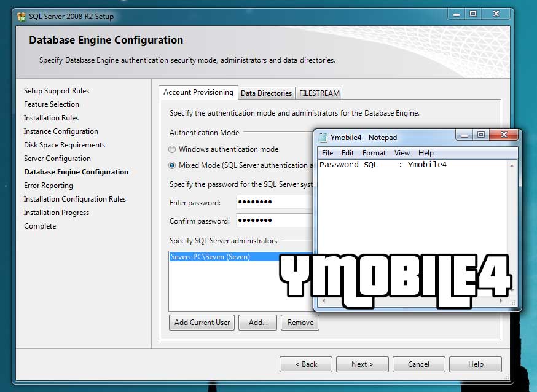537x392 pixels.
Task: Maximize the Notepad window
Action: (481, 135)
